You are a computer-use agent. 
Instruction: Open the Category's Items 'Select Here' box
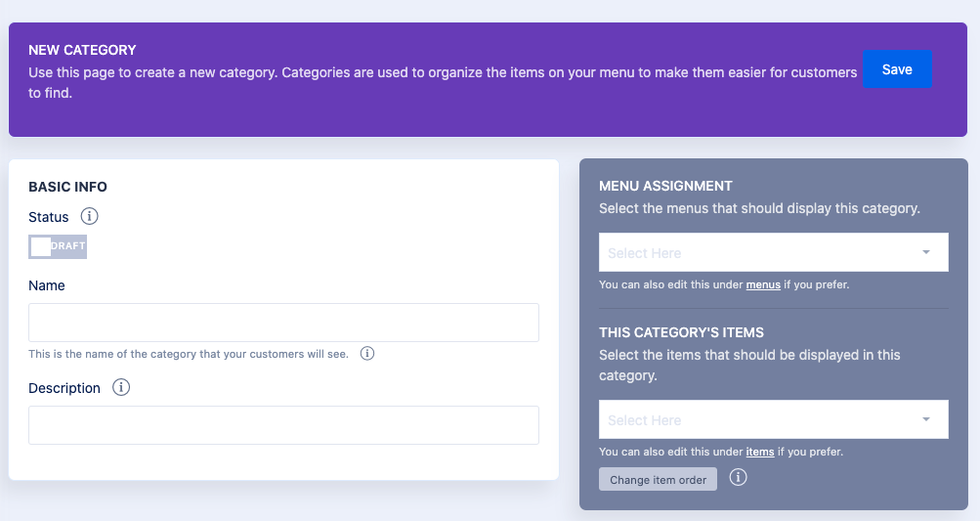pyautogui.click(x=762, y=420)
